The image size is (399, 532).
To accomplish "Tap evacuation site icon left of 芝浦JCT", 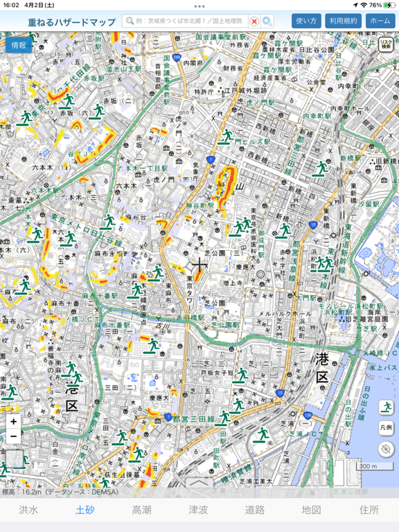I will 261,434.
